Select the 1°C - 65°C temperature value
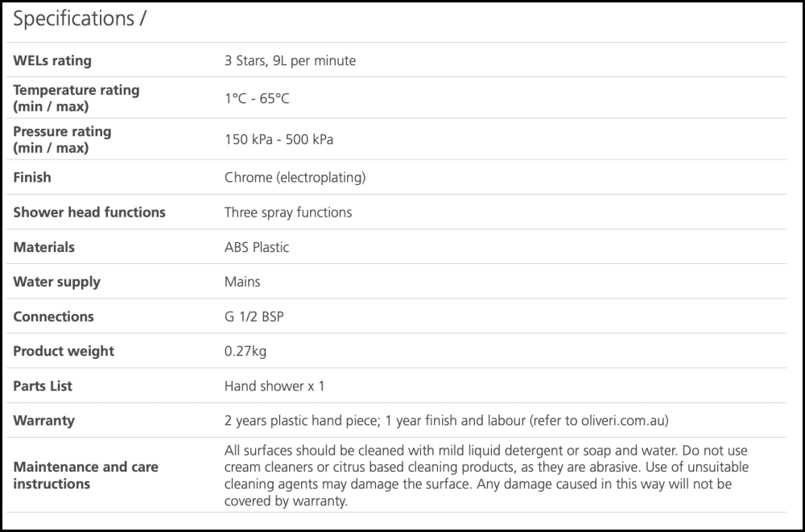 click(257, 98)
